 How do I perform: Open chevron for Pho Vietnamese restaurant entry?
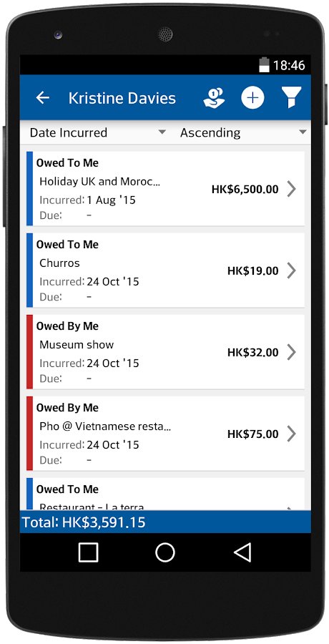[x=292, y=434]
